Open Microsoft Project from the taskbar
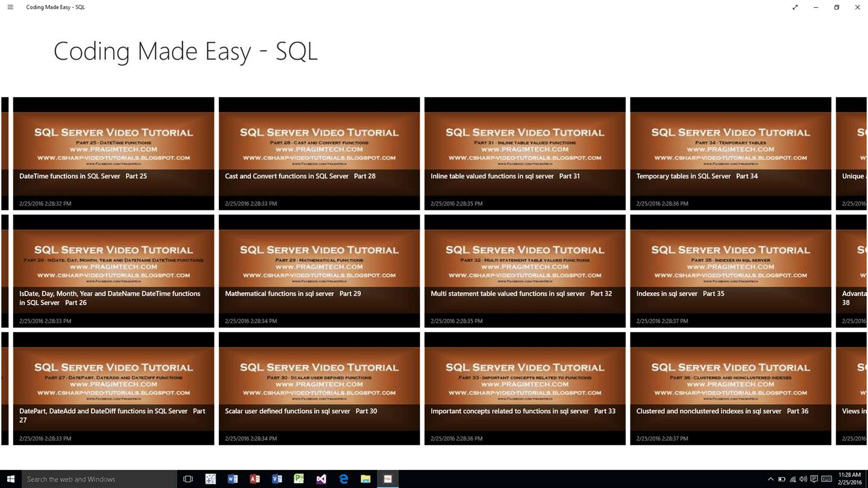Screen dimensions: 868x488 [299, 479]
